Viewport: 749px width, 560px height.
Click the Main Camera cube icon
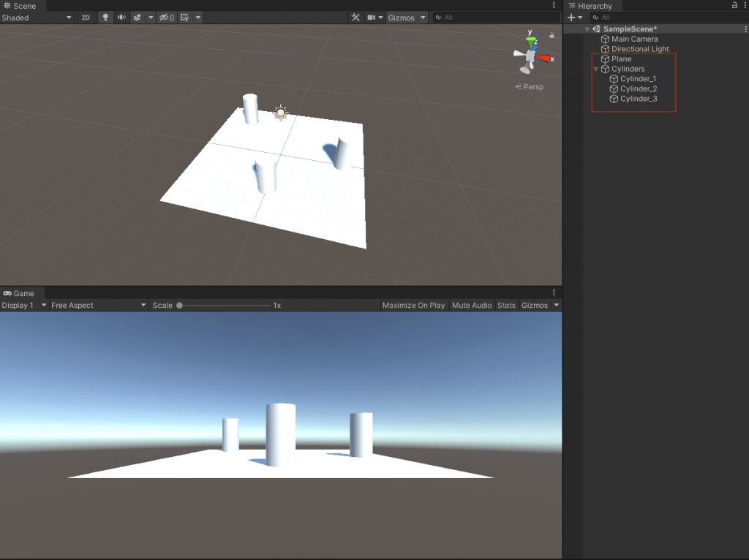tap(605, 39)
